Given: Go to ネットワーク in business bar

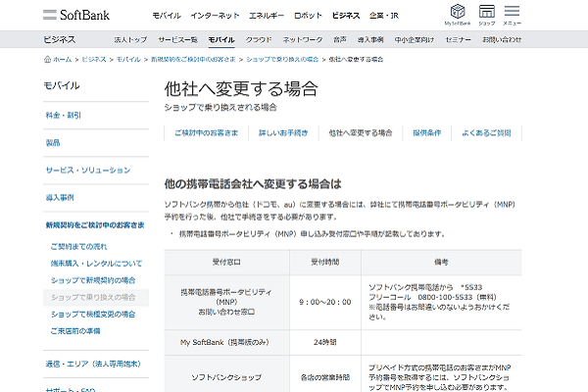Looking at the screenshot, I should point(303,39).
